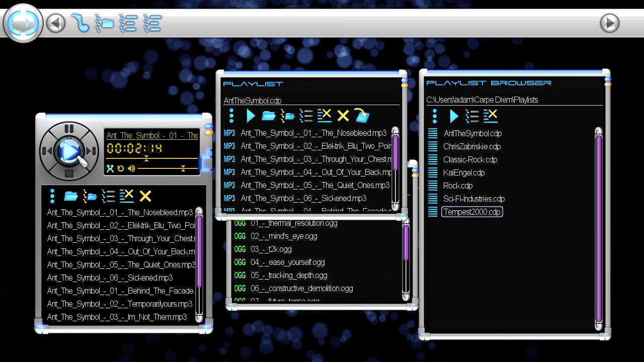Click the notes-and-folder icon in top bar
Viewport: 644px width, 362px height.
[105, 23]
